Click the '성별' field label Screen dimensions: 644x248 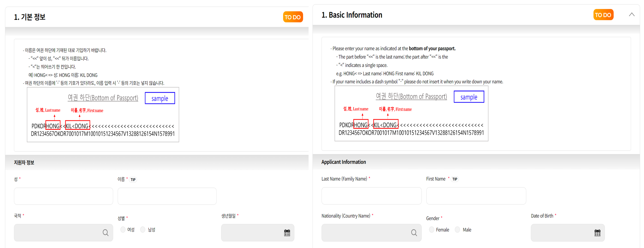121,218
